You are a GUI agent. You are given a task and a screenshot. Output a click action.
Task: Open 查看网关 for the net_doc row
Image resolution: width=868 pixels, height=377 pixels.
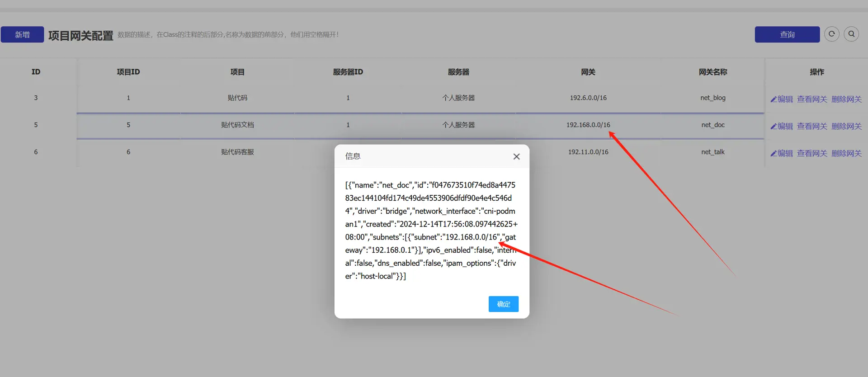[x=811, y=127]
